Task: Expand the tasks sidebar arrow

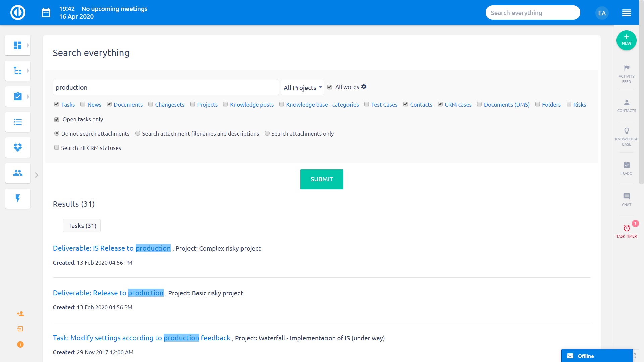Action: point(28,97)
